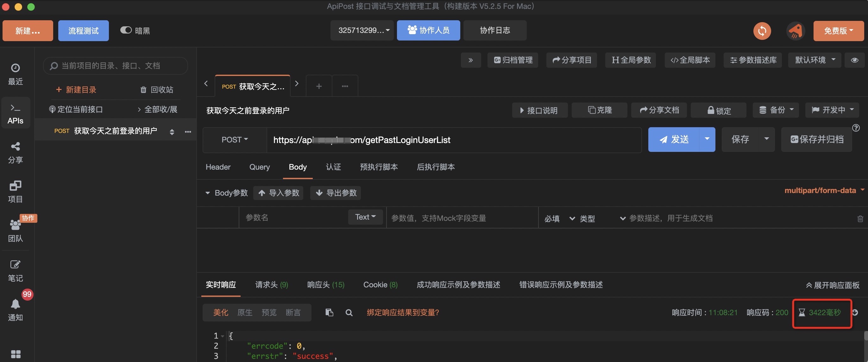Toggle the eye visibility icon beside environment
Viewport: 868px width, 362px height.
[854, 60]
